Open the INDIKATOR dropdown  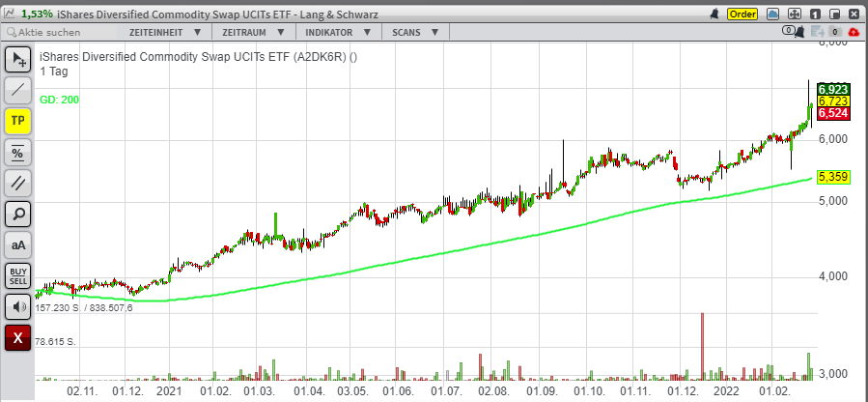pyautogui.click(x=337, y=32)
